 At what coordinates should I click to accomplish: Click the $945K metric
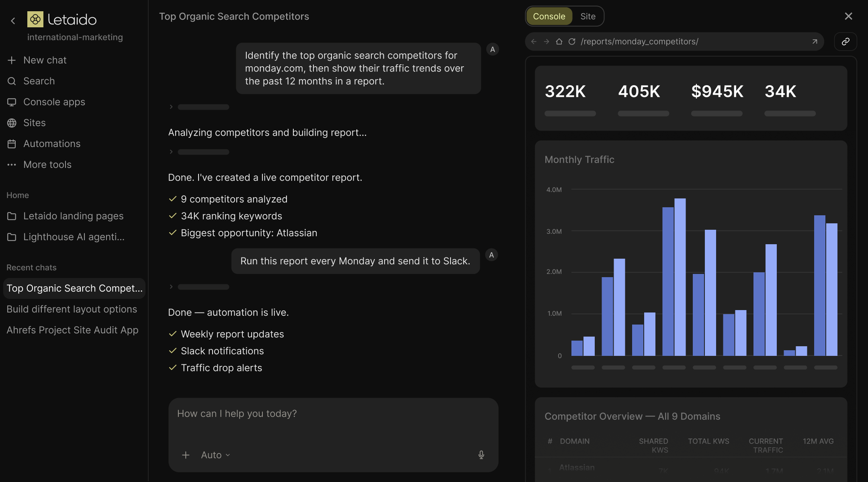point(717,91)
